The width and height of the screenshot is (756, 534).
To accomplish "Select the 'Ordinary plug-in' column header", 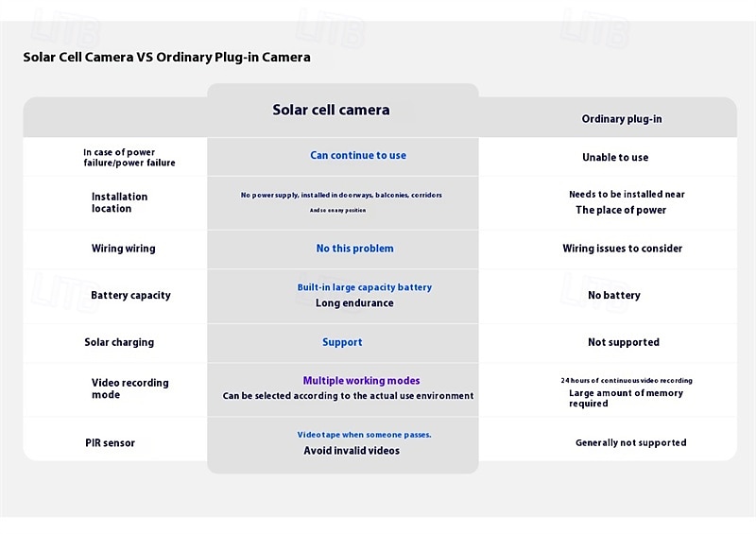I will click(x=622, y=119).
